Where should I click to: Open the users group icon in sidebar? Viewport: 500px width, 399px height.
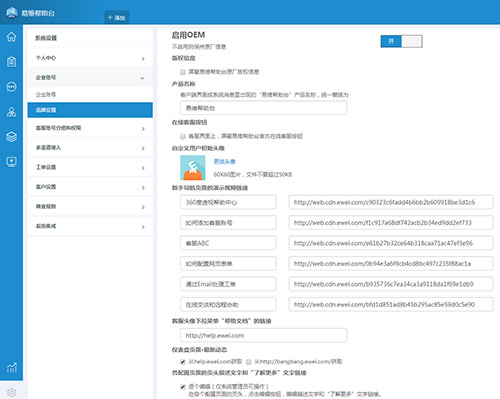(11, 112)
